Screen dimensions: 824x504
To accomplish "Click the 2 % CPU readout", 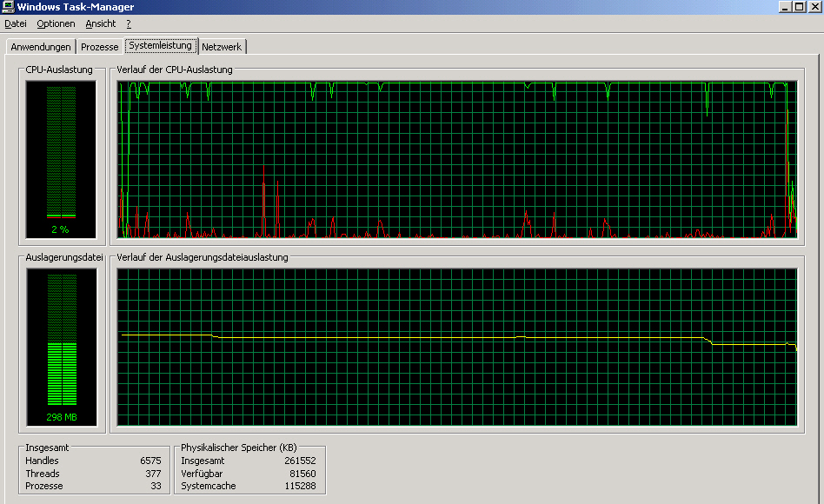I will (x=60, y=229).
